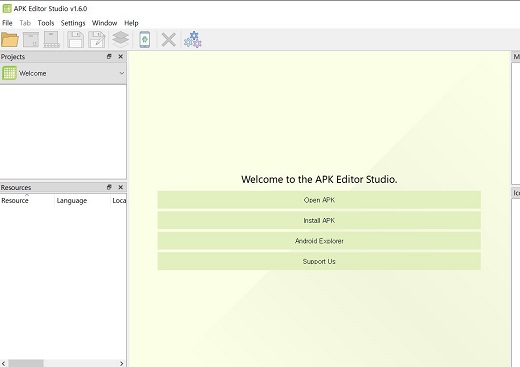This screenshot has width=520, height=367.
Task: Click the Support Us button
Action: point(319,261)
